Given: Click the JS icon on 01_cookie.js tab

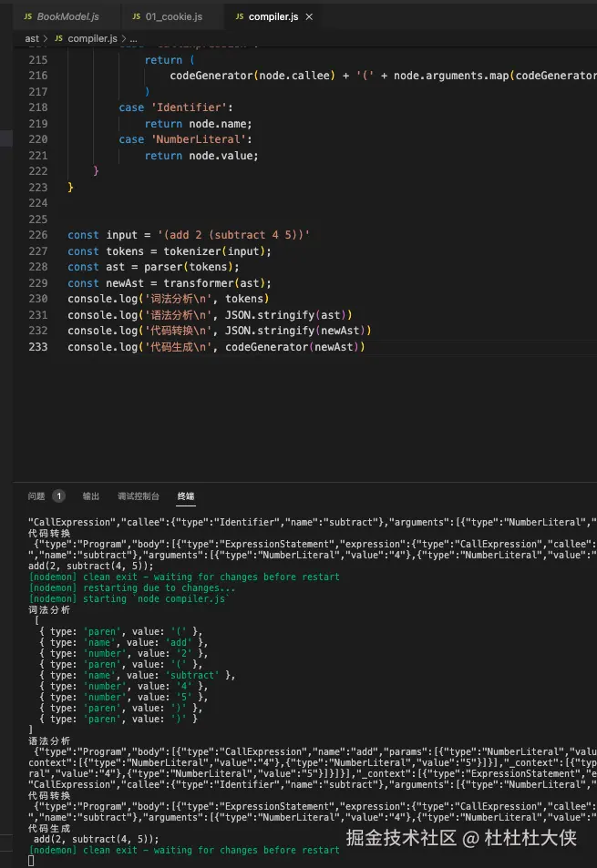Looking at the screenshot, I should tap(136, 16).
